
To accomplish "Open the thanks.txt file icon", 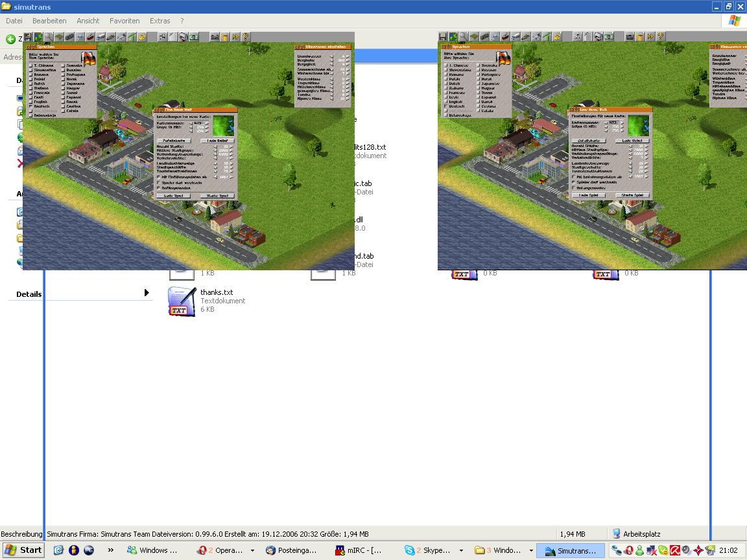I will [x=181, y=301].
